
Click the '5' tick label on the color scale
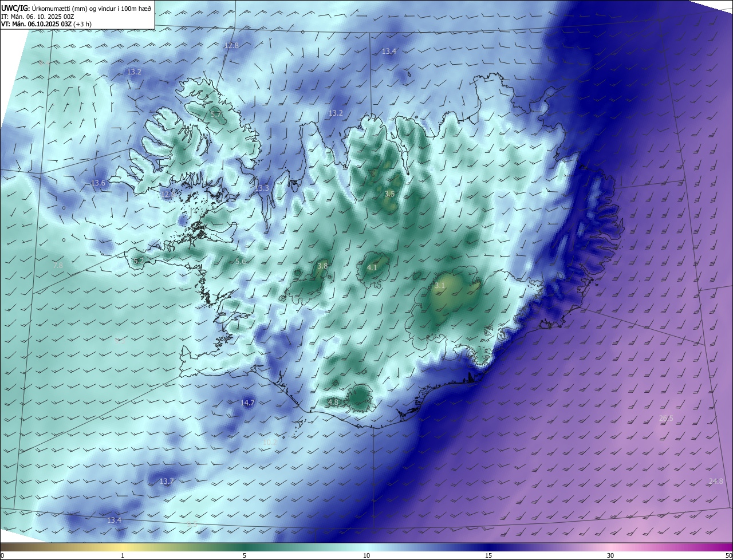tap(245, 555)
